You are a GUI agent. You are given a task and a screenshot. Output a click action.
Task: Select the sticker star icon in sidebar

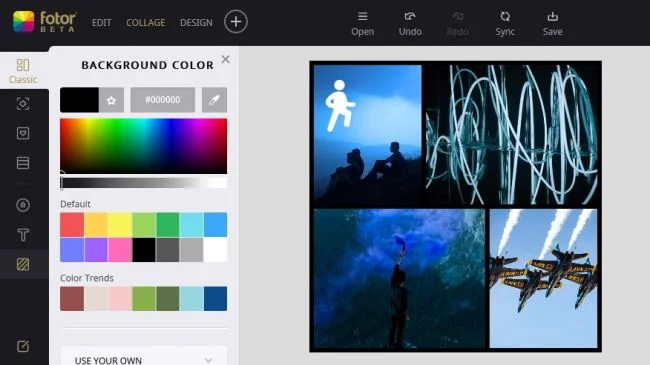[23, 205]
